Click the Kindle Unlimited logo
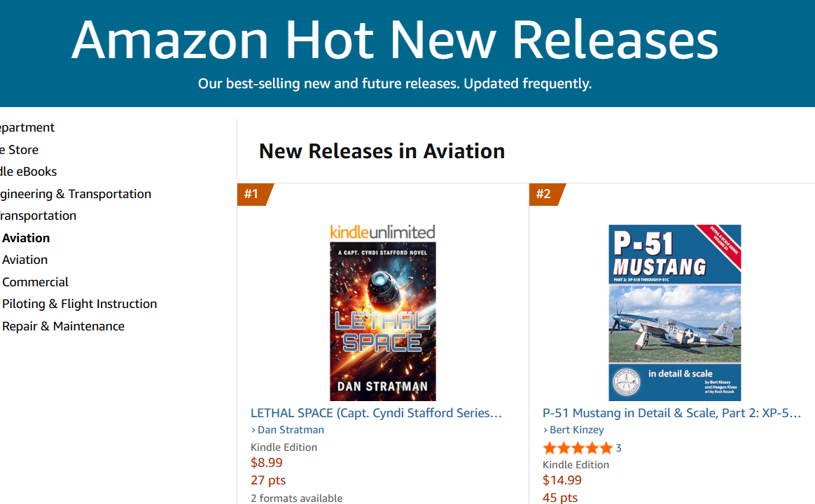 point(382,232)
